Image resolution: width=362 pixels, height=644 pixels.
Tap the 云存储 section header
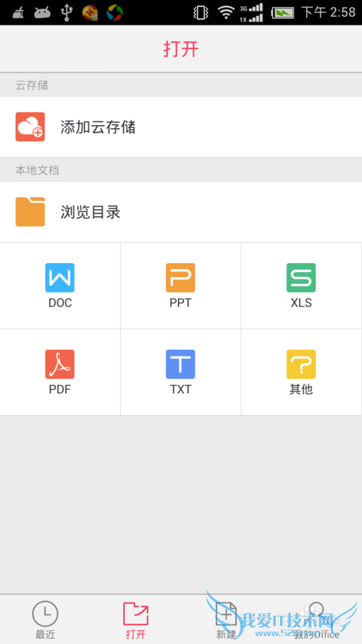tap(32, 85)
